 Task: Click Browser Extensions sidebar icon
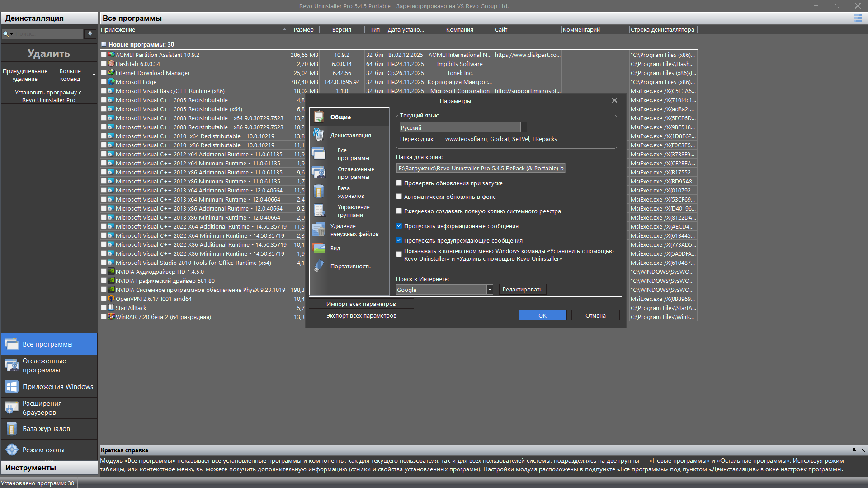click(12, 408)
